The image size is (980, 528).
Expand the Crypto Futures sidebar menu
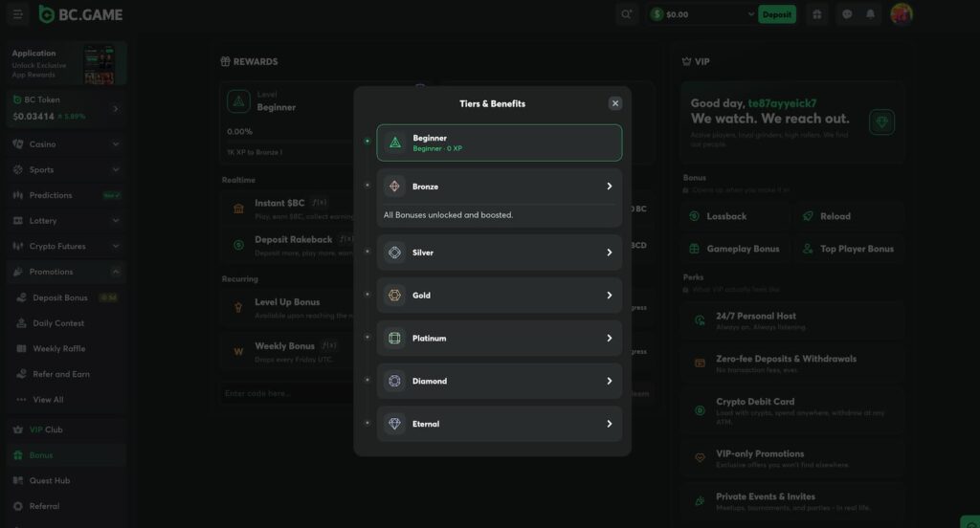[66, 246]
